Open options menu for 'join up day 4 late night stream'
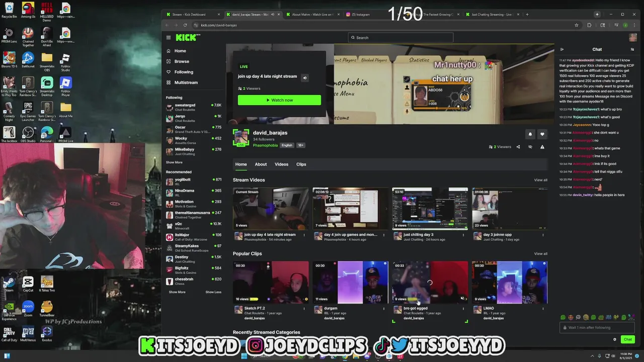 click(304, 235)
